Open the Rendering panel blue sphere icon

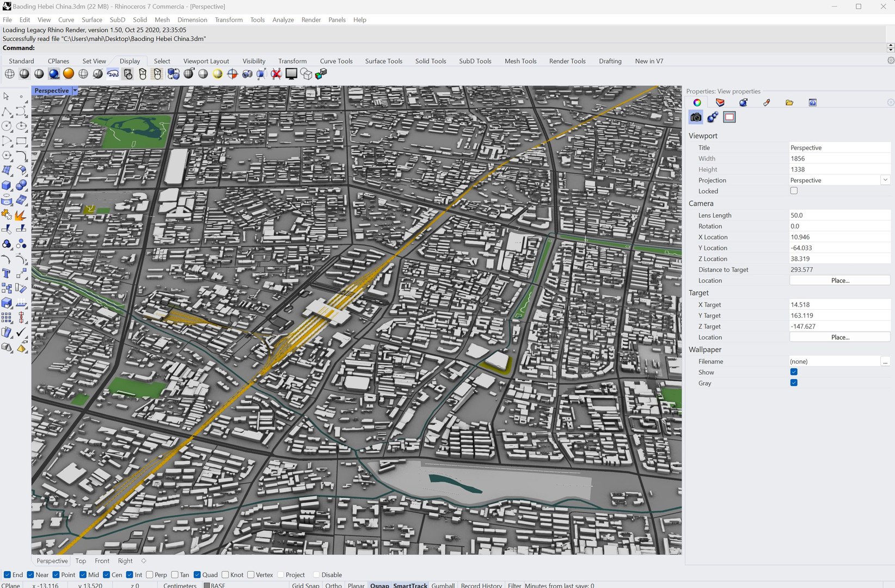(743, 102)
